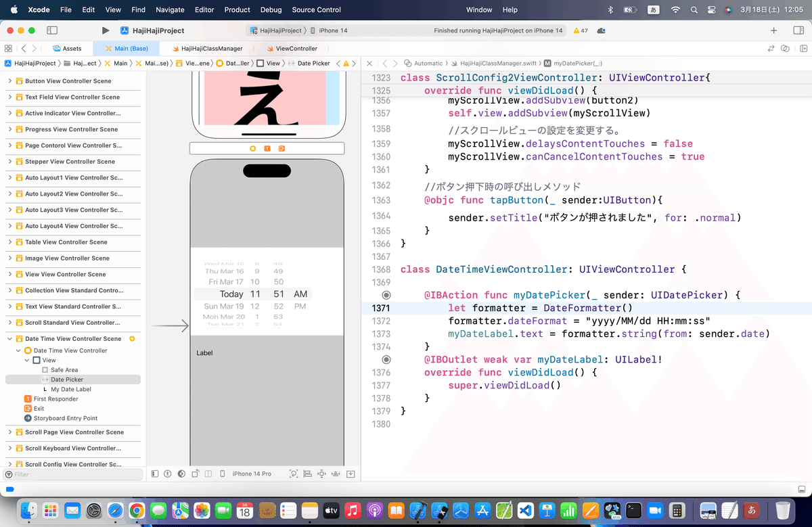Click the accessibility adjustment icon in canvas bar

[167, 474]
